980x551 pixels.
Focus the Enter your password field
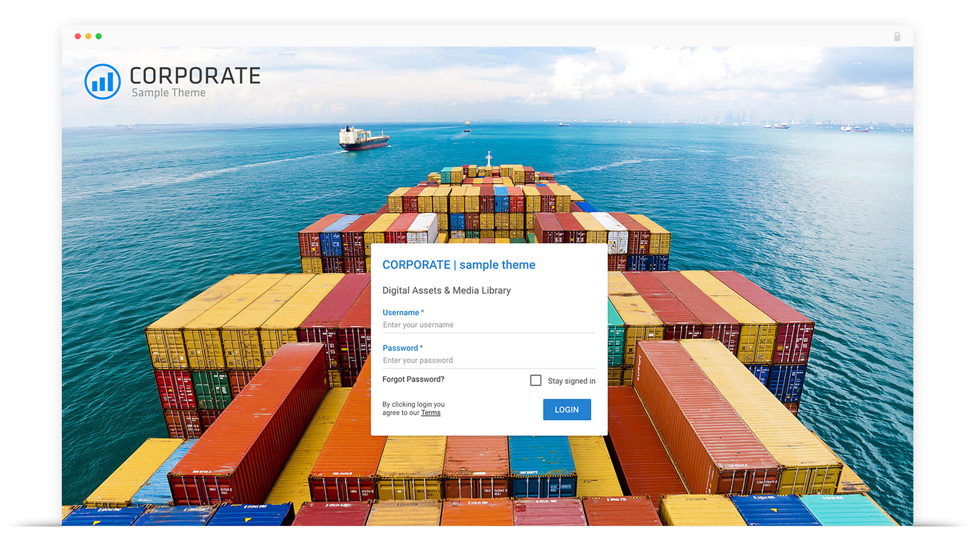[489, 361]
